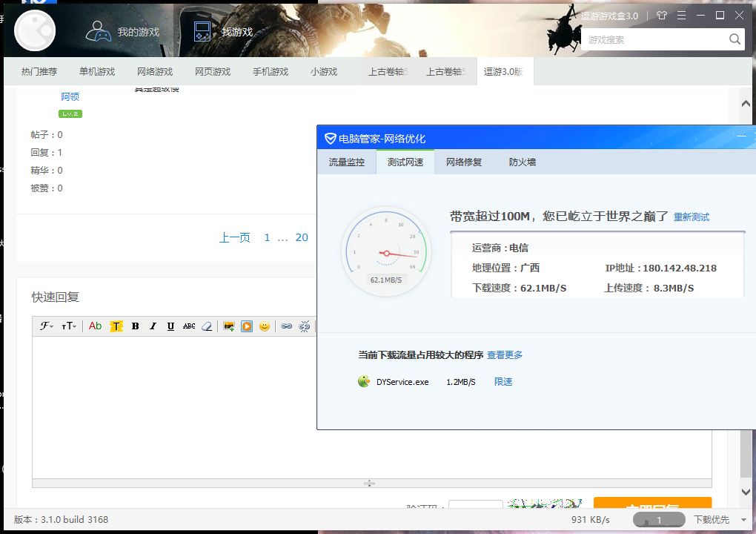This screenshot has width=756, height=534.
Task: Minimize the 电脑管家 network window
Action: tap(742, 136)
